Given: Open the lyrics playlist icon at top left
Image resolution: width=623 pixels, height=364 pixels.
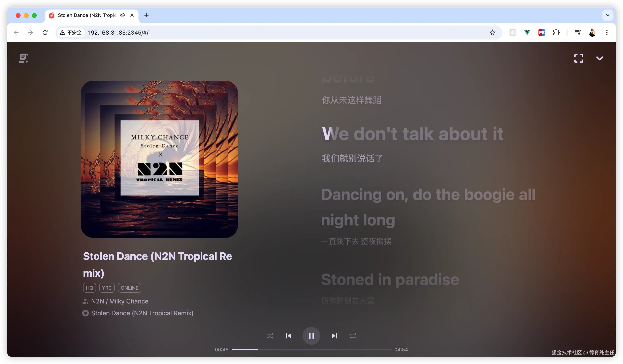Looking at the screenshot, I should click(23, 58).
